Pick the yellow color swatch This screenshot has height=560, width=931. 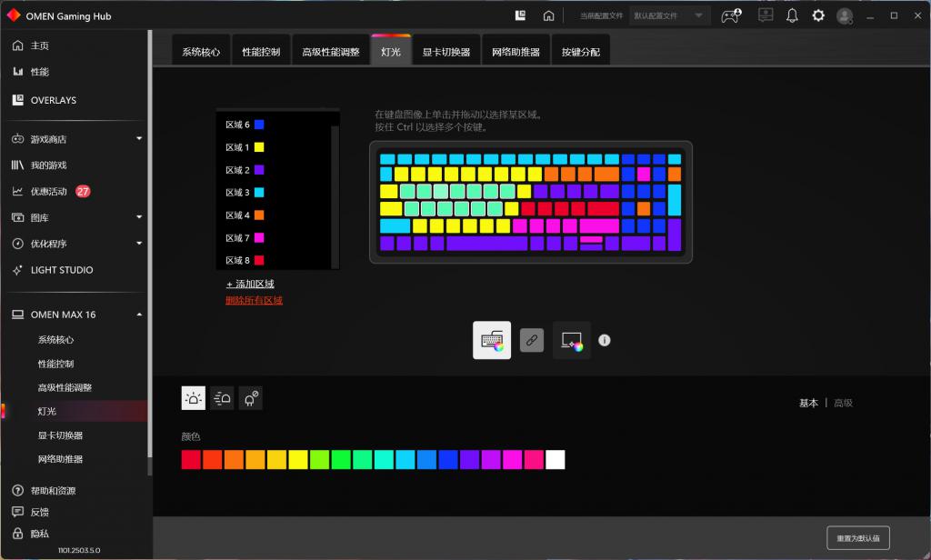click(x=298, y=460)
